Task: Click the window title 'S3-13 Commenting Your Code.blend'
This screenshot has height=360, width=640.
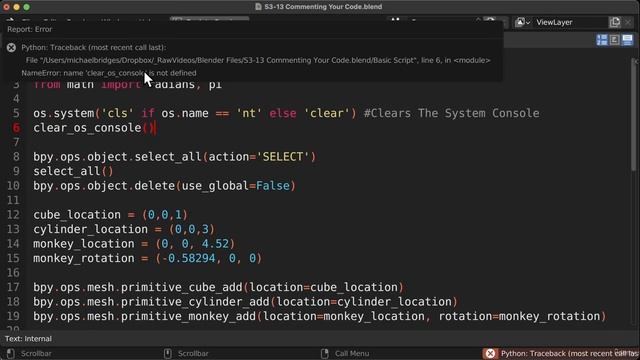Action: (x=323, y=7)
